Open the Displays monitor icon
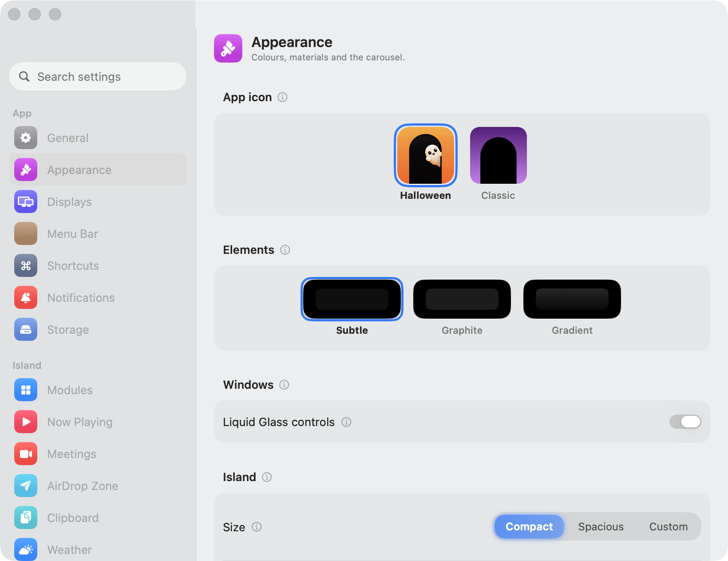 click(26, 201)
